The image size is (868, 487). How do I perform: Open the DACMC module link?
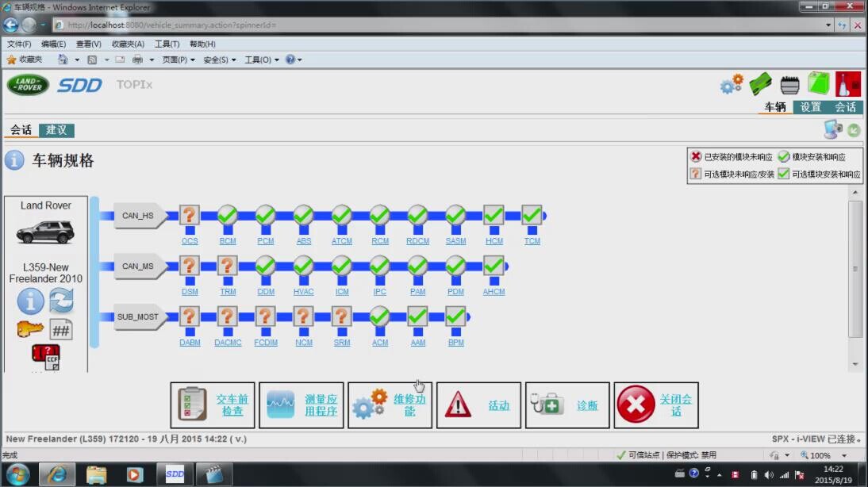click(228, 343)
